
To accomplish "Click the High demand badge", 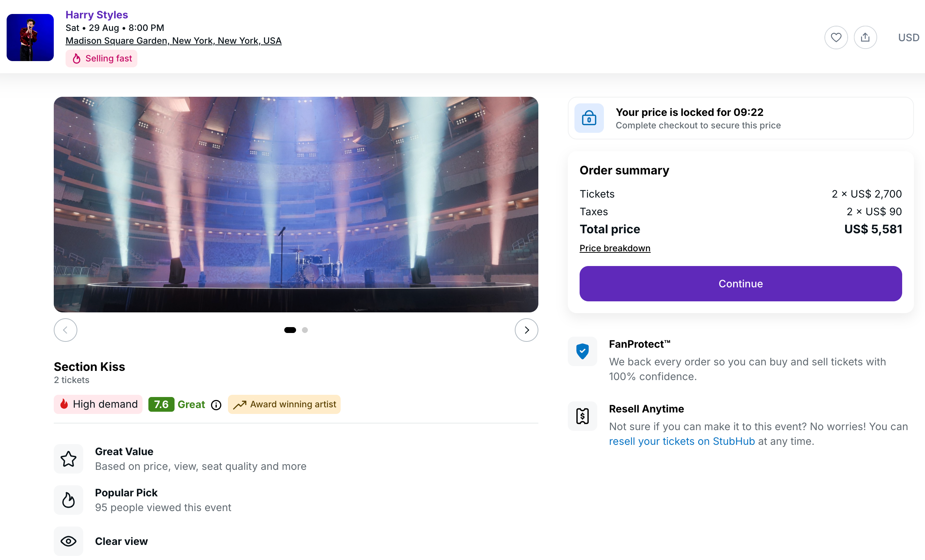I will pyautogui.click(x=98, y=404).
